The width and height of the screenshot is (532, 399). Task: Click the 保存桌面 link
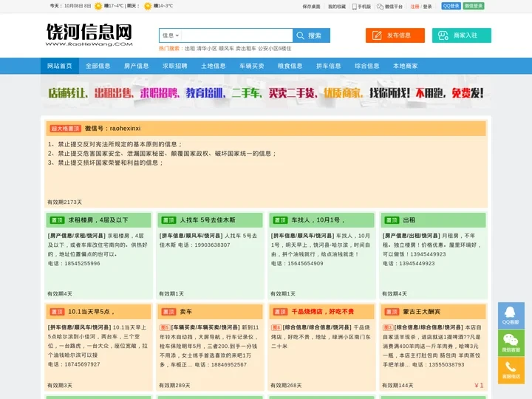[x=311, y=7]
